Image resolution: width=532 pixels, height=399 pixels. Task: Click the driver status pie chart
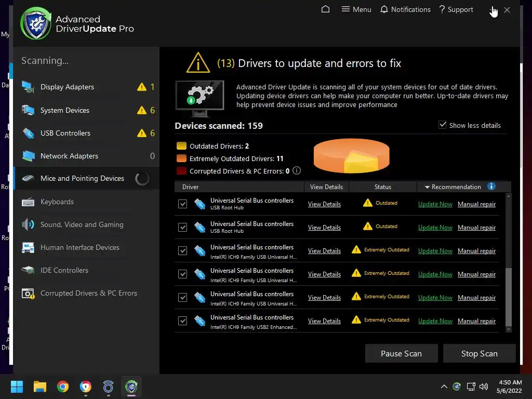352,156
